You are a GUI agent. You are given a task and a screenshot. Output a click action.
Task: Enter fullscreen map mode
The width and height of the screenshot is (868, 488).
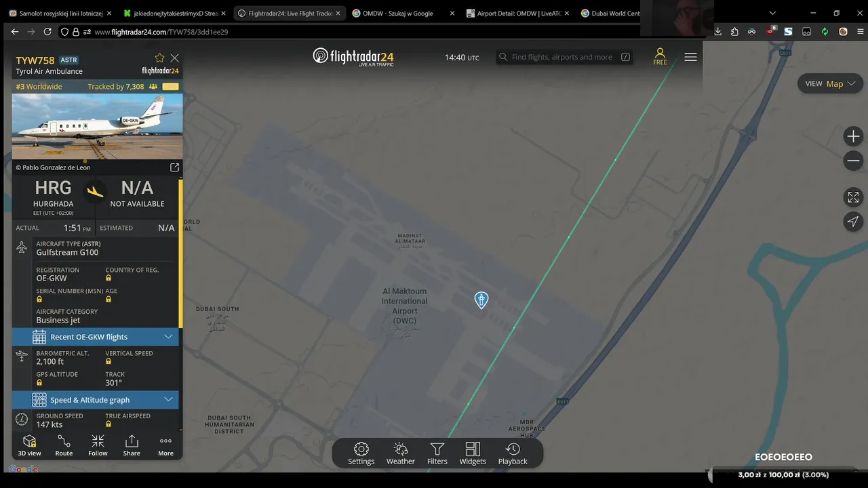pyautogui.click(x=853, y=197)
